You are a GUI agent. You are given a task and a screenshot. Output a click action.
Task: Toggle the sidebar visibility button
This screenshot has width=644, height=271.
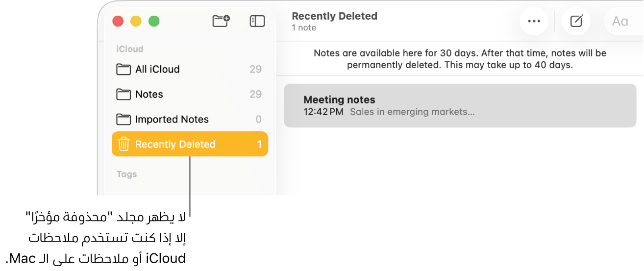257,21
